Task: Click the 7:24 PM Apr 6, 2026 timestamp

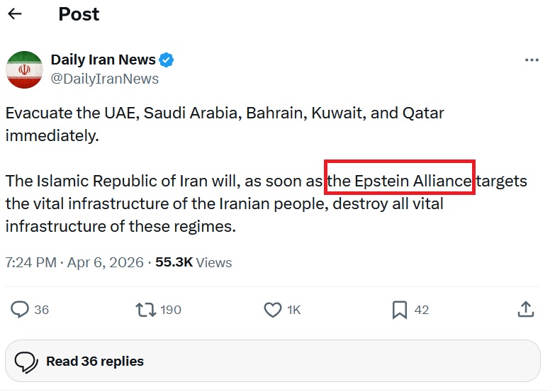Action: (x=73, y=262)
